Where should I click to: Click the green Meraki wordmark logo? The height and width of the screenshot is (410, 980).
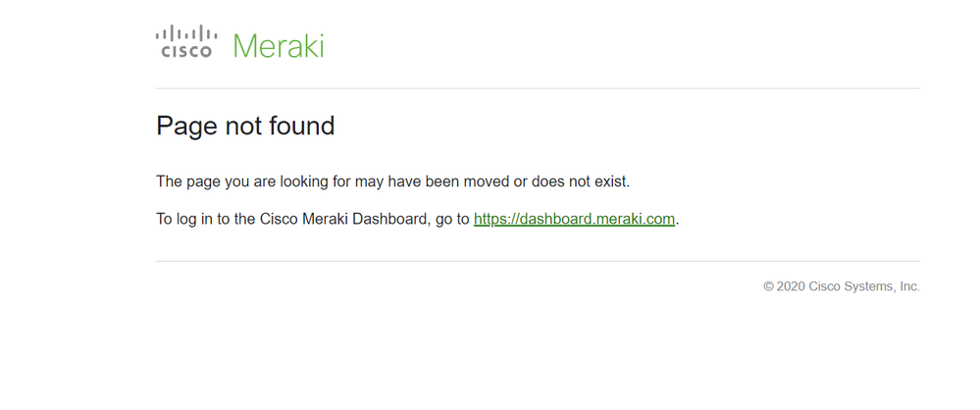[279, 46]
